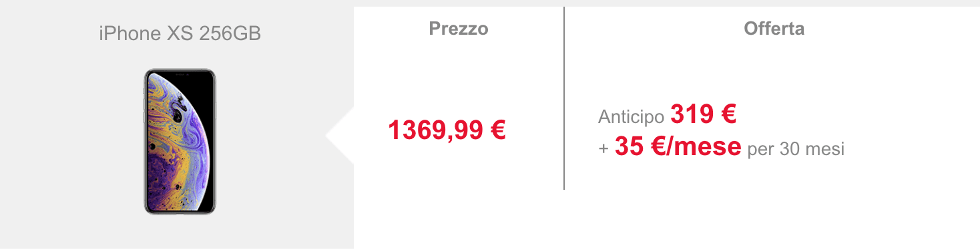Click the euro symbol after 1369,99
This screenshot has height=250, width=980.
[x=497, y=130]
